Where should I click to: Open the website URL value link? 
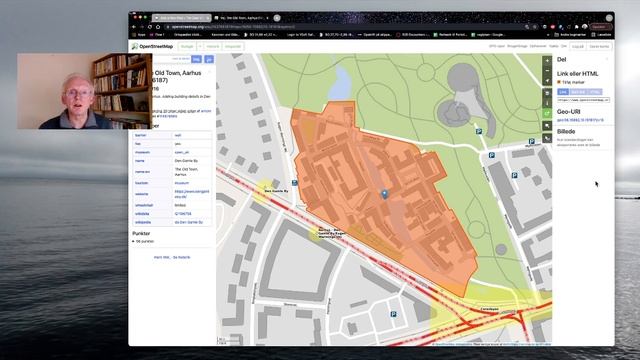(192, 194)
